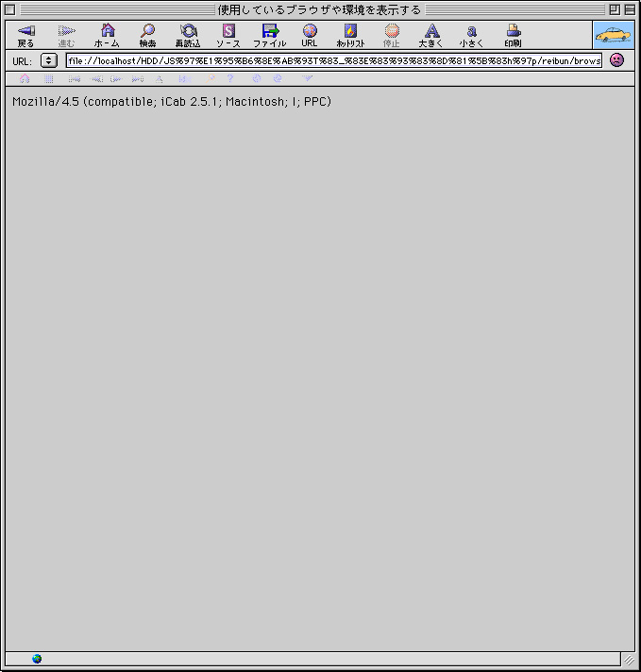Stop loading with the 停止 button

pyautogui.click(x=392, y=35)
